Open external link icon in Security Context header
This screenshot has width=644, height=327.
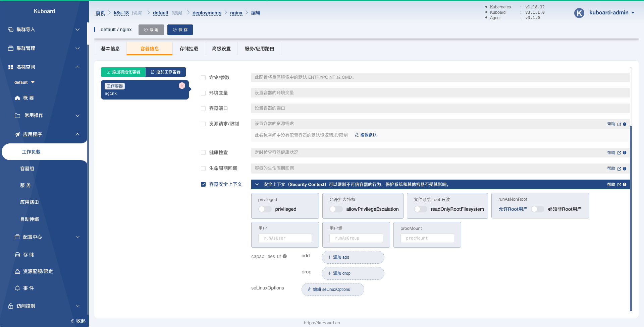[x=619, y=185]
